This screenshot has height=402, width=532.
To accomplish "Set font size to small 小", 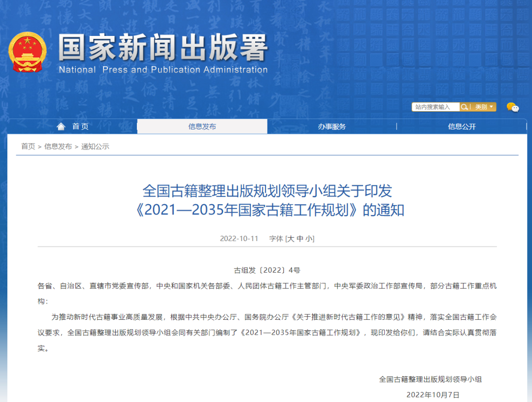I will point(309,239).
